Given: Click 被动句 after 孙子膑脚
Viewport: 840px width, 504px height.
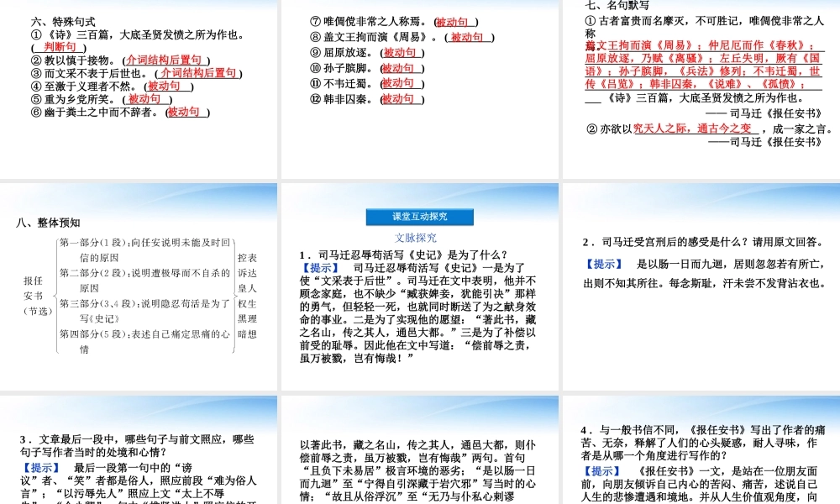Looking at the screenshot, I should (x=398, y=68).
